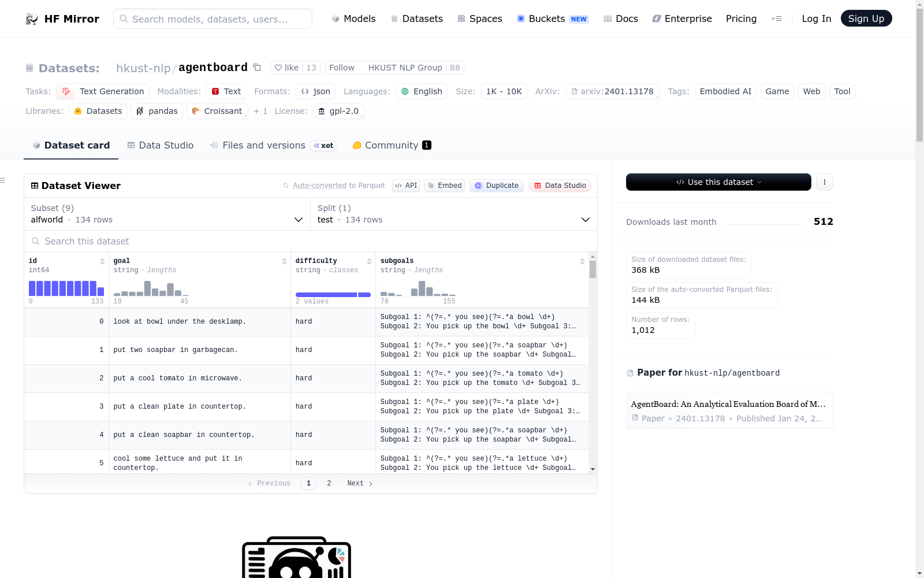Select the pandas library tag
924x578 pixels.
point(157,111)
